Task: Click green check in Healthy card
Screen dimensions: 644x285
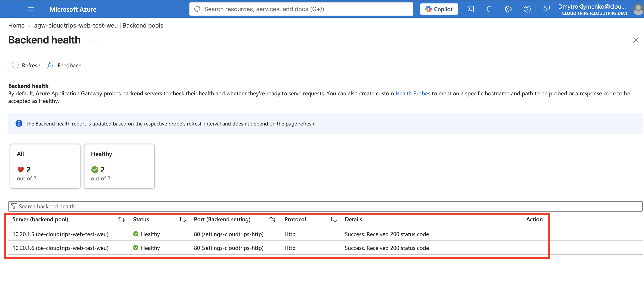Action: 95,170
